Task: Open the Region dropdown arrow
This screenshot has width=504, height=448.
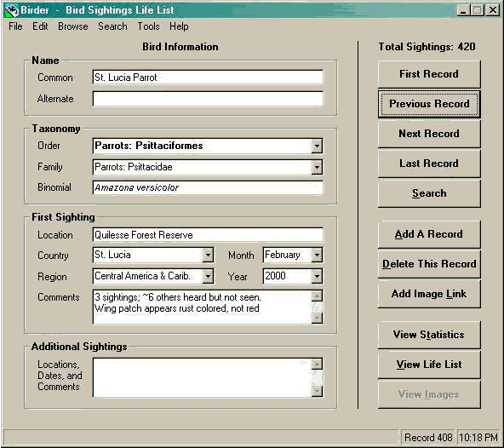Action: tap(208, 276)
